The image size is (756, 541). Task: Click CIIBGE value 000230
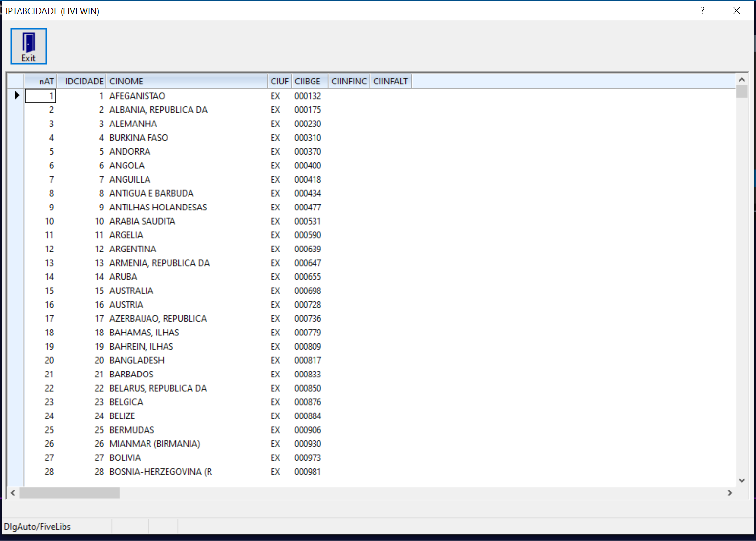(x=308, y=124)
